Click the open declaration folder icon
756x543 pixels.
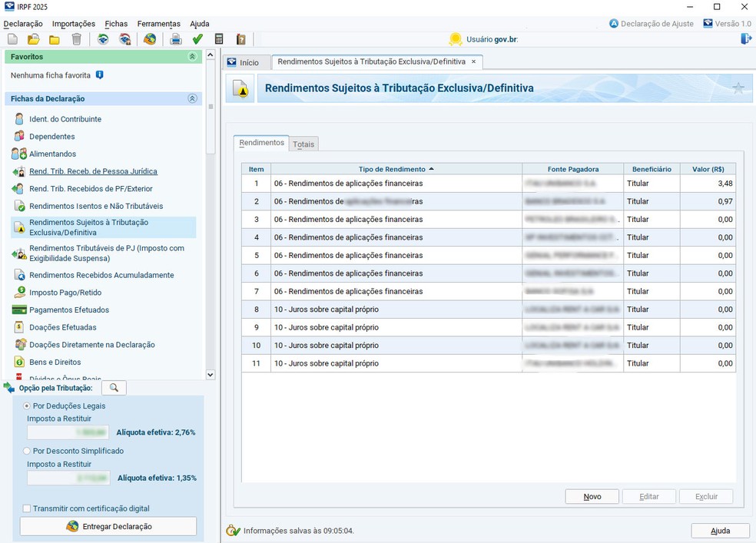coord(33,39)
